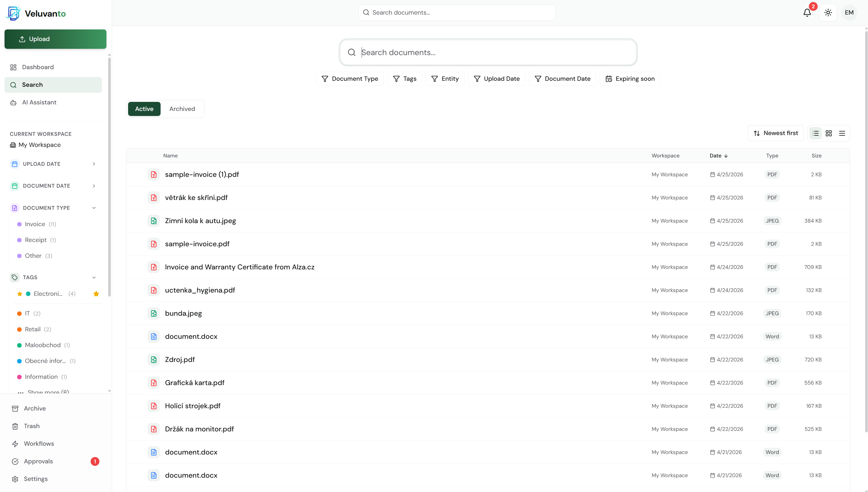Click PDF icon of uctenka_hygiena.pdf

[x=154, y=290]
